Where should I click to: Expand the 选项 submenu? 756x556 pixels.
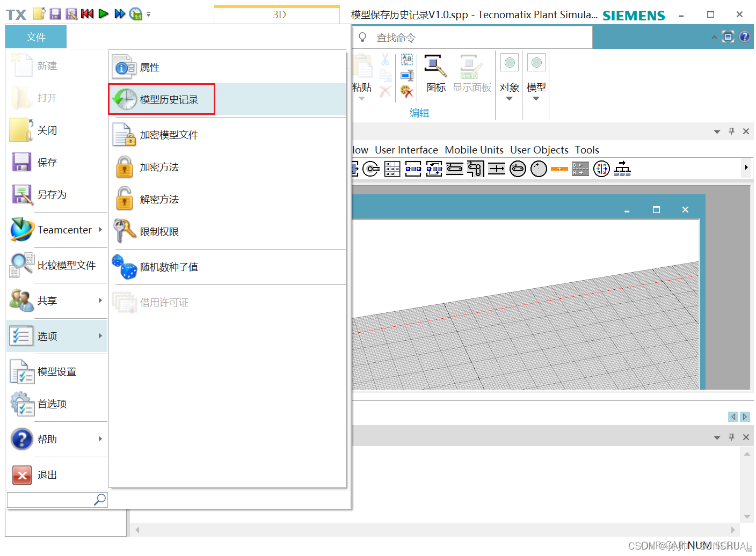57,336
